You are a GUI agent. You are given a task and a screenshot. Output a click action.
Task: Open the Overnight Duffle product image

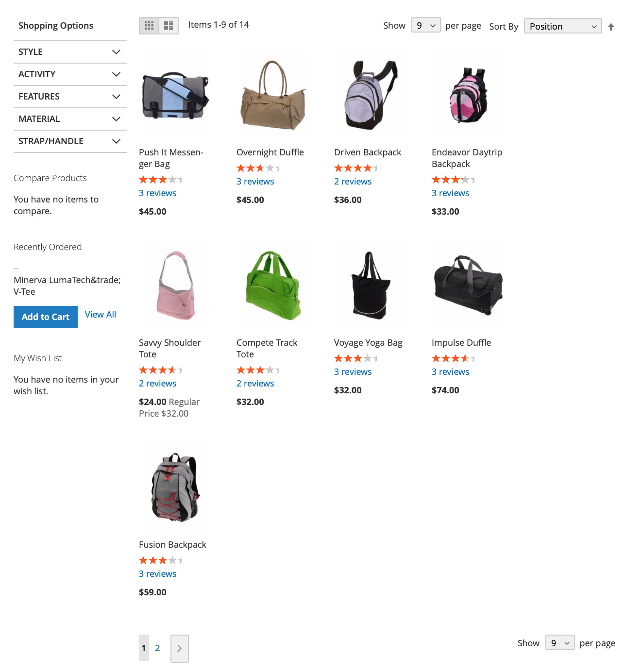[273, 95]
